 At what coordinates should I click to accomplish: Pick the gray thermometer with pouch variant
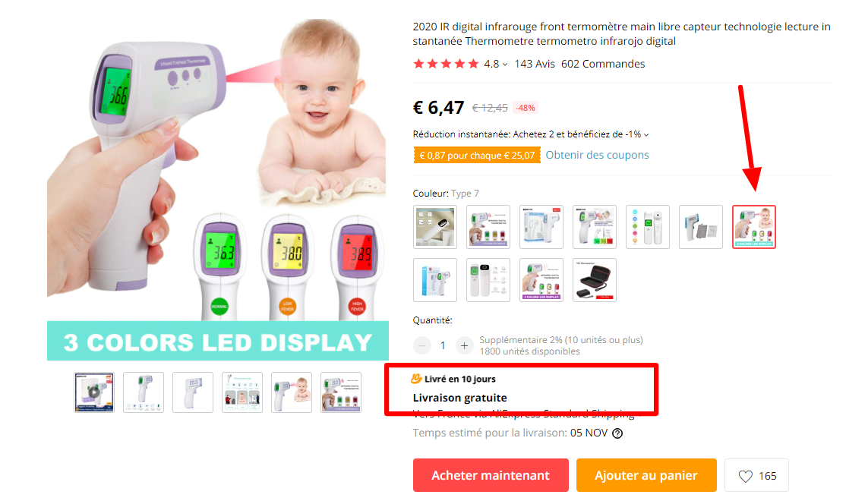coord(700,226)
